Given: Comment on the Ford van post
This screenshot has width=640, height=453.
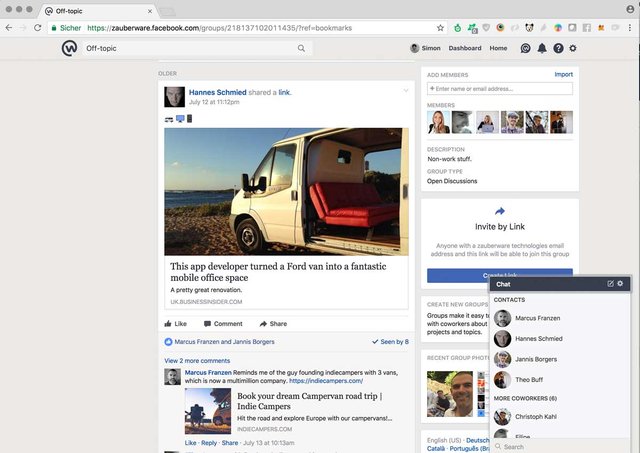Looking at the screenshot, I should pos(223,324).
